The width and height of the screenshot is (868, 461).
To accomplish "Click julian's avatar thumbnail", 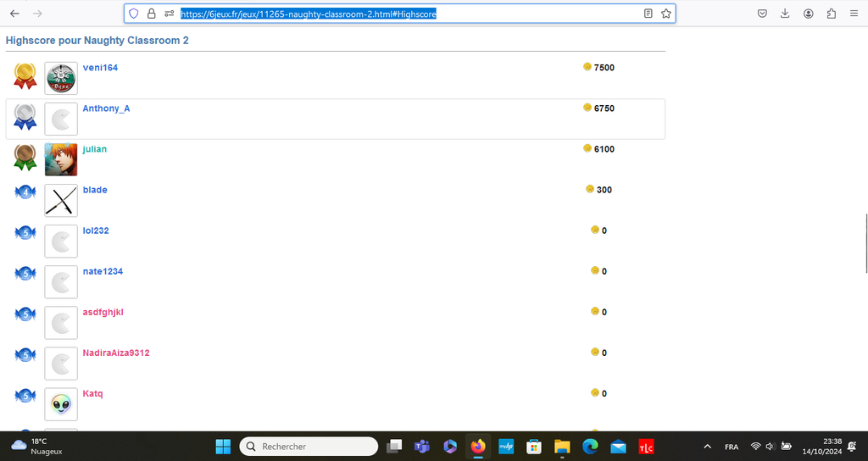I will (x=61, y=159).
